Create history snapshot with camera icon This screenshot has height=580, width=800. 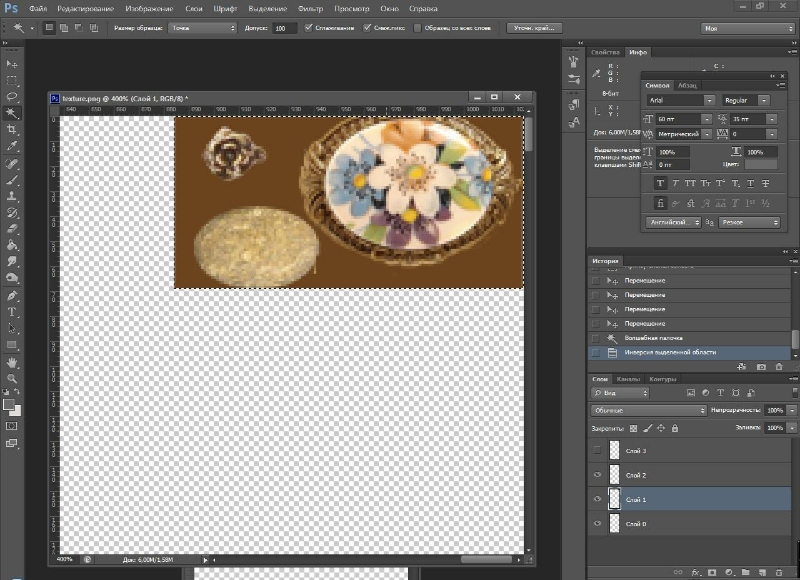coord(761,367)
